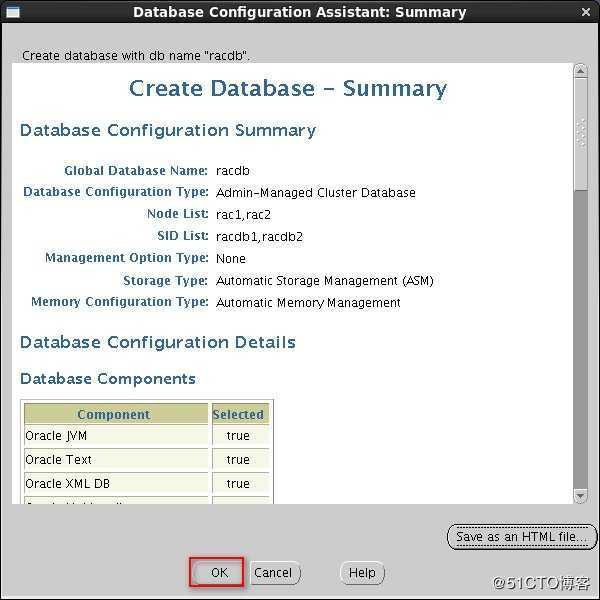
Task: Click the SID List value racdb1,racdb2
Action: pos(259,236)
